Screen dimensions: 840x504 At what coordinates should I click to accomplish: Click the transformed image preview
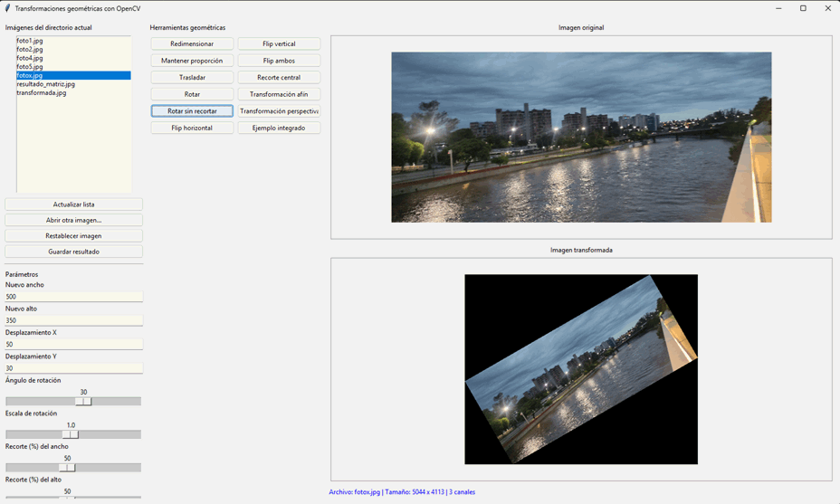pyautogui.click(x=581, y=369)
